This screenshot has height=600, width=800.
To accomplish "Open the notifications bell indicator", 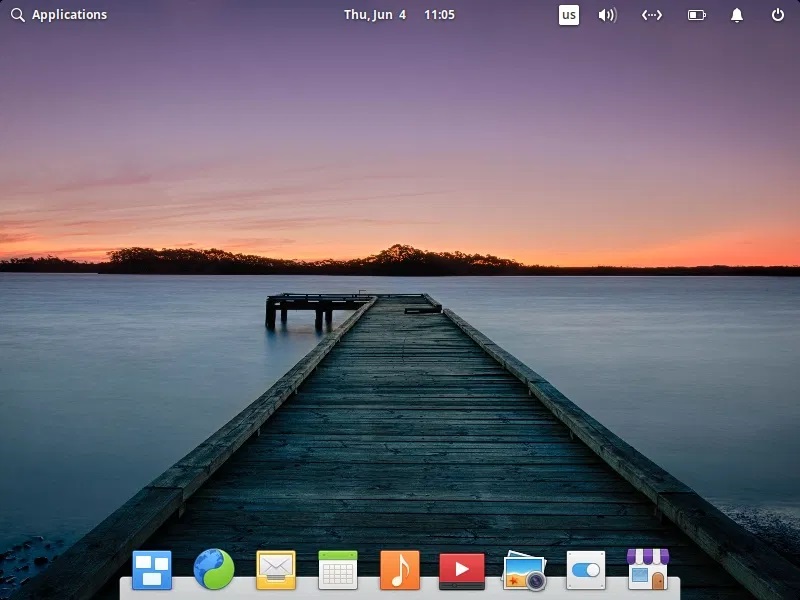I will [x=736, y=15].
